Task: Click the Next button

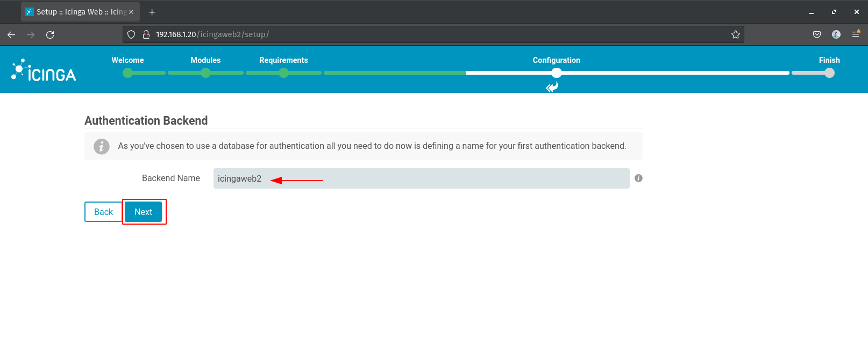Action: point(143,212)
